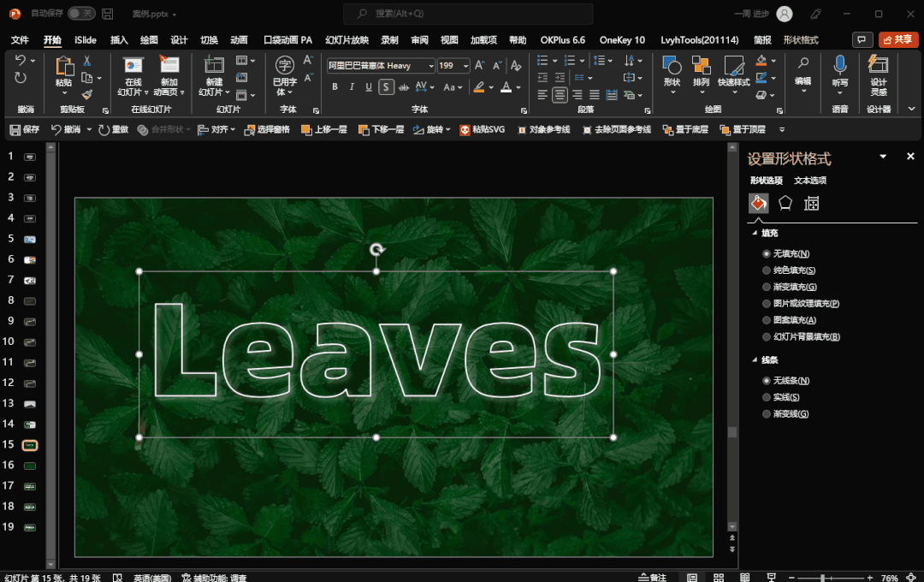Toggle Italic text formatting
The width and height of the screenshot is (924, 582).
pos(352,86)
